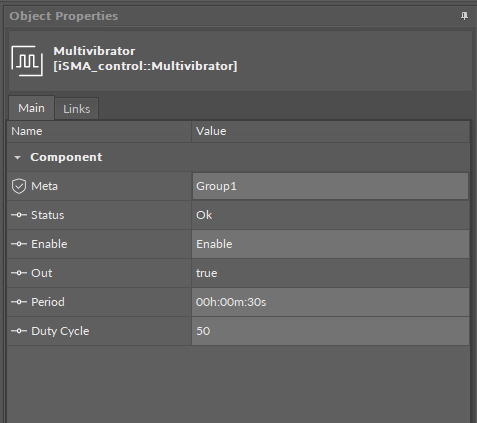Click the Meta shield icon
477x423 pixels.
coord(19,186)
